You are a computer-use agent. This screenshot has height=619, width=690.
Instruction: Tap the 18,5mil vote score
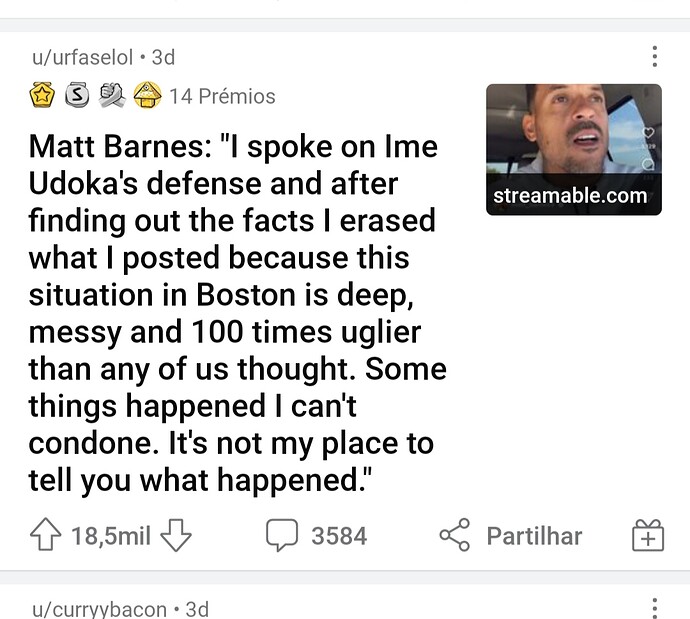[x=110, y=536]
